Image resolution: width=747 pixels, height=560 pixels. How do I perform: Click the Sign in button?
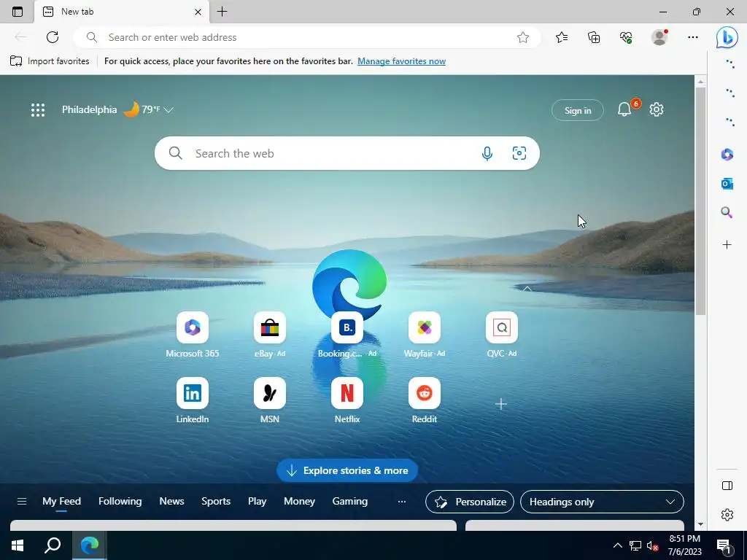578,111
